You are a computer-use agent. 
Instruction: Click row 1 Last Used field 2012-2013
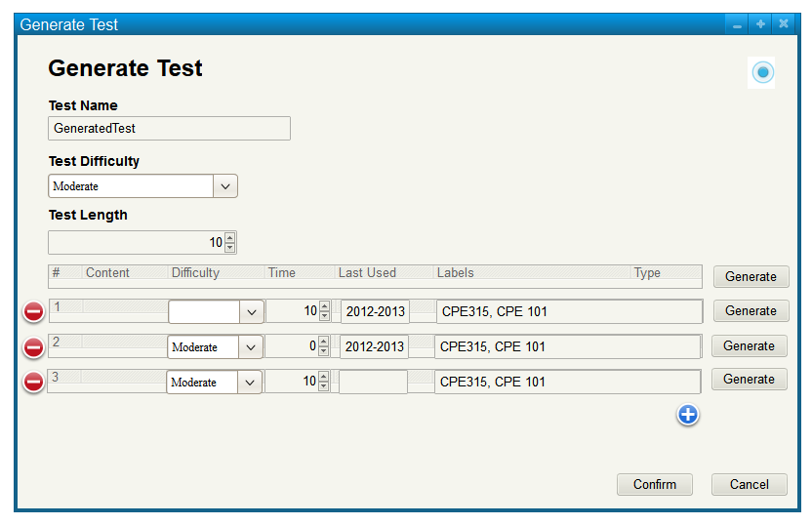(375, 311)
